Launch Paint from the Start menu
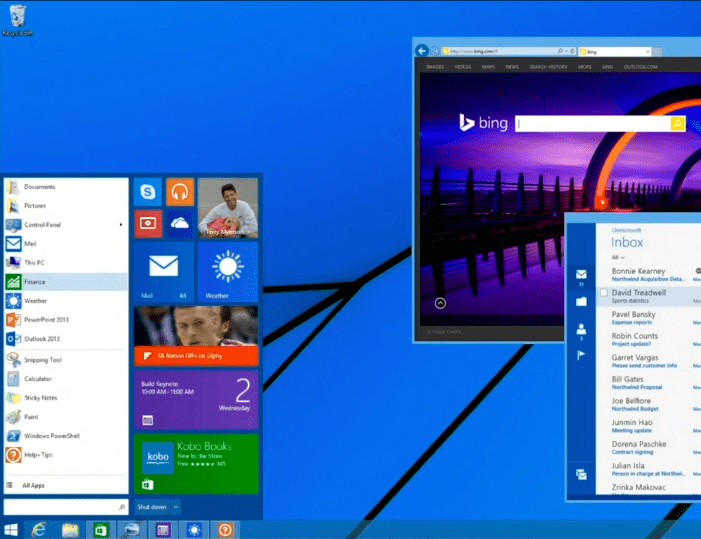 [x=66, y=417]
